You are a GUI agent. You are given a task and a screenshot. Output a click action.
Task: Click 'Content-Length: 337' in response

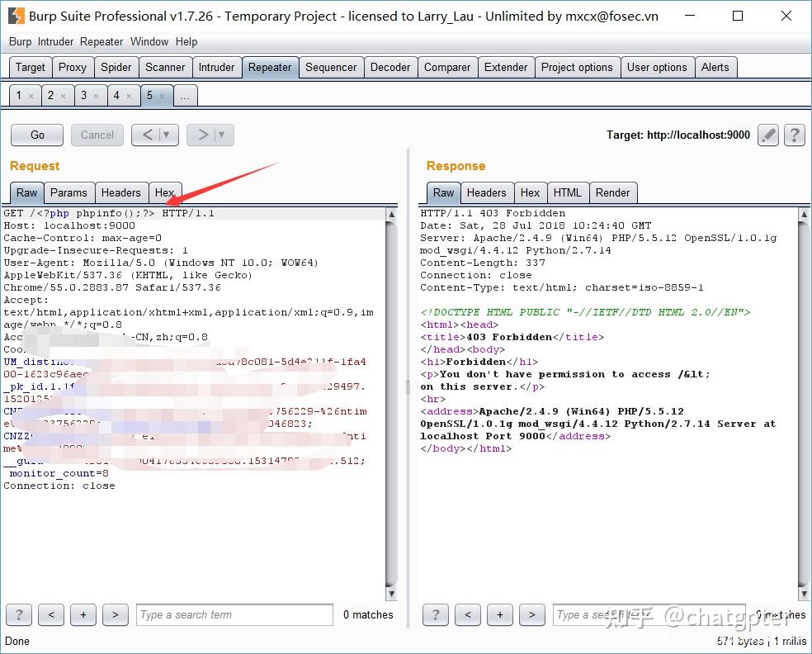[482, 263]
